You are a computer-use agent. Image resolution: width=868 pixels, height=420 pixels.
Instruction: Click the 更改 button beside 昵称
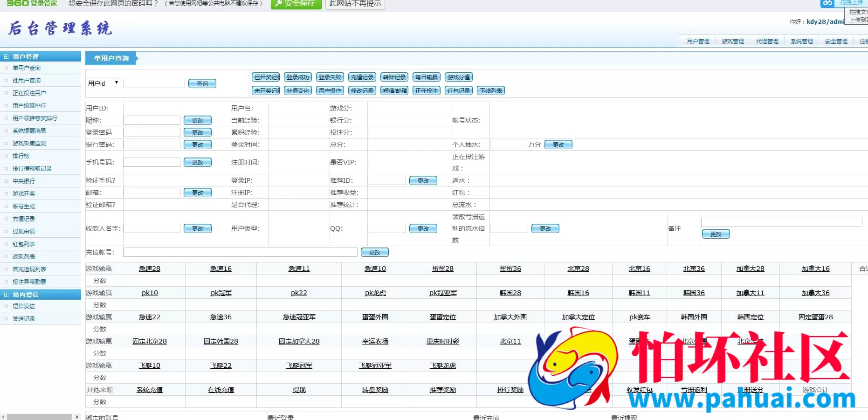click(198, 120)
